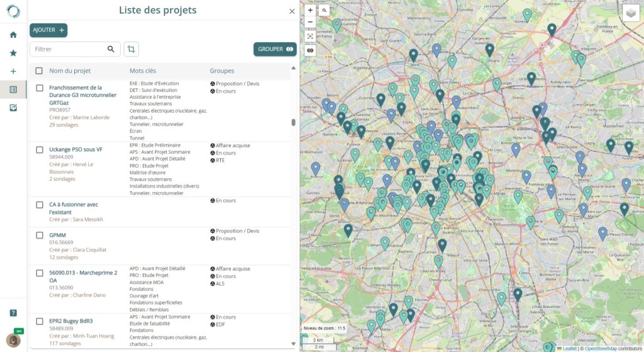
Task: Open the user avatar menu
Action: pos(13,340)
